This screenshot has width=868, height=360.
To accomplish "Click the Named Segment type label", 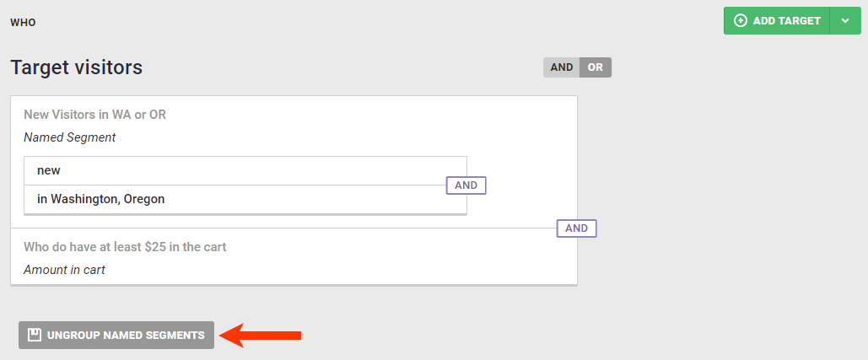I will tap(69, 137).
